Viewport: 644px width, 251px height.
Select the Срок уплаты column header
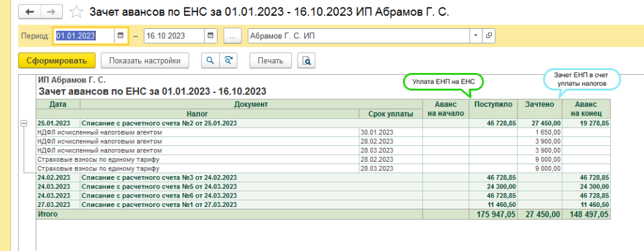(391, 114)
